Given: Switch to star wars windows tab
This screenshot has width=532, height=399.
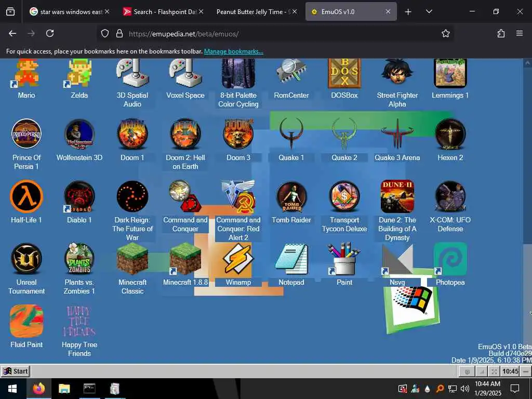Looking at the screenshot, I should pos(70,11).
